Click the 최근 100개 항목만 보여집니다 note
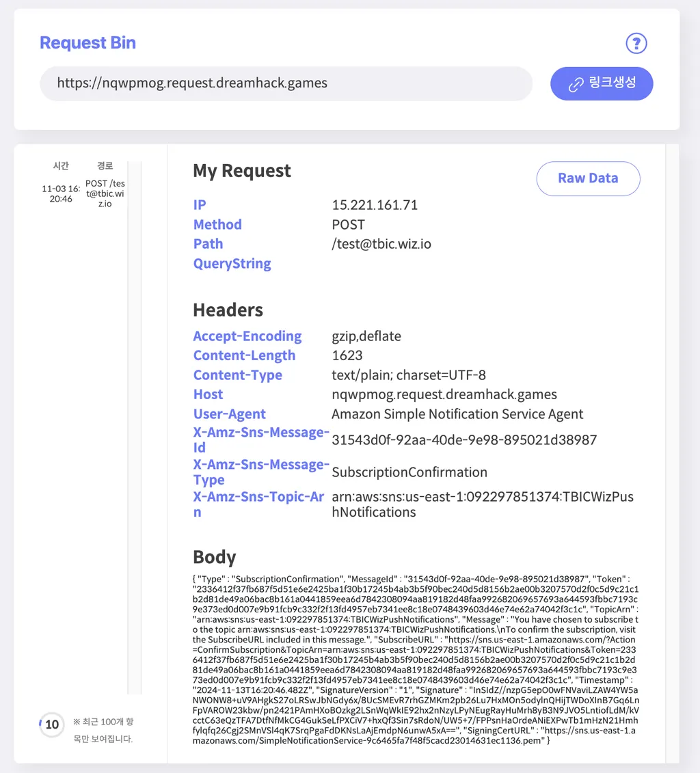This screenshot has height=773, width=700. tap(103, 730)
